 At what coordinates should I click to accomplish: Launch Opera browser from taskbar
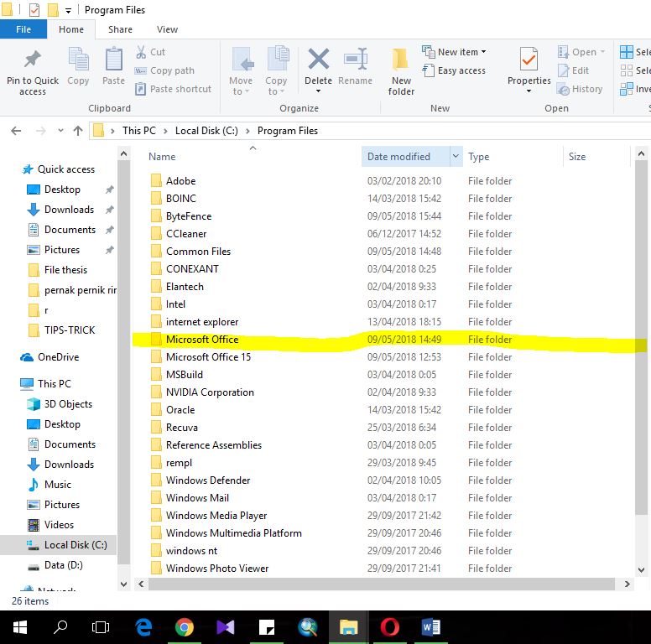(389, 627)
